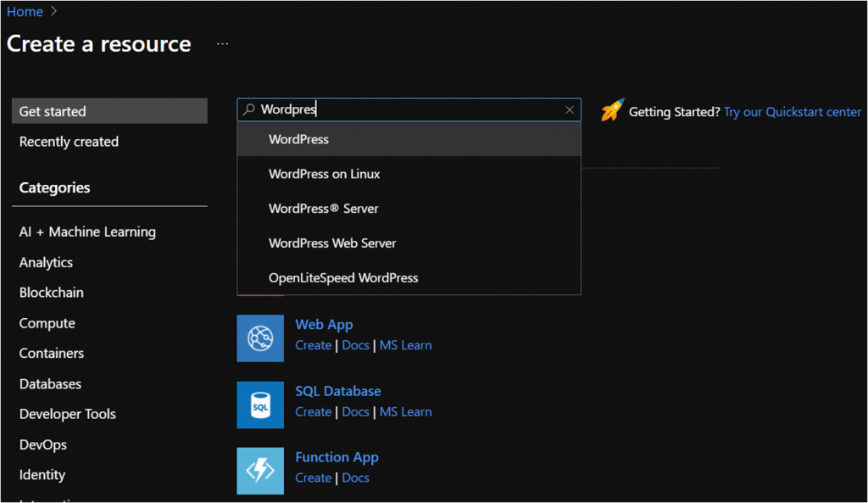The height and width of the screenshot is (503, 868).
Task: Select WordPress Web Server suggestion
Action: (x=409, y=243)
